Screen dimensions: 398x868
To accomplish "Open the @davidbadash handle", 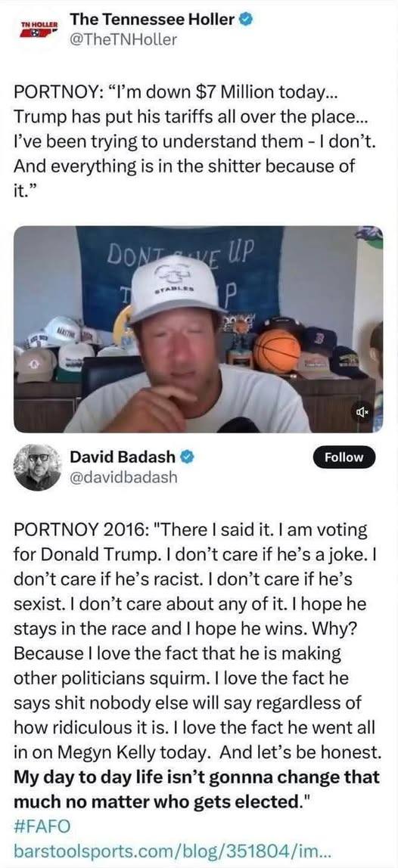I will coord(123,476).
